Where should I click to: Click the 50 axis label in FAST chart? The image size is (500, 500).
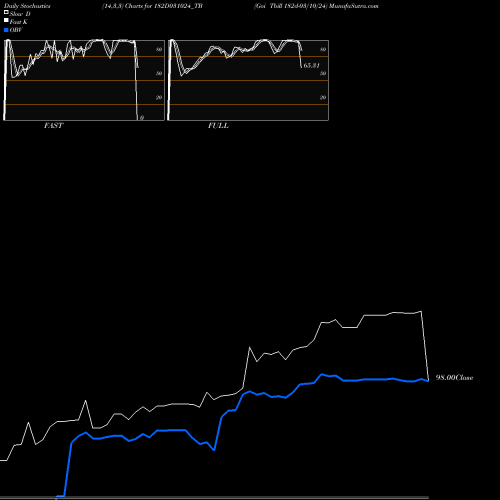pos(159,73)
